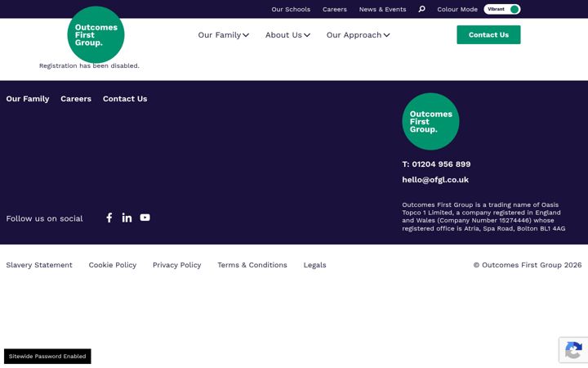Open Our Family footer link
The width and height of the screenshot is (588, 368).
coord(28,99)
